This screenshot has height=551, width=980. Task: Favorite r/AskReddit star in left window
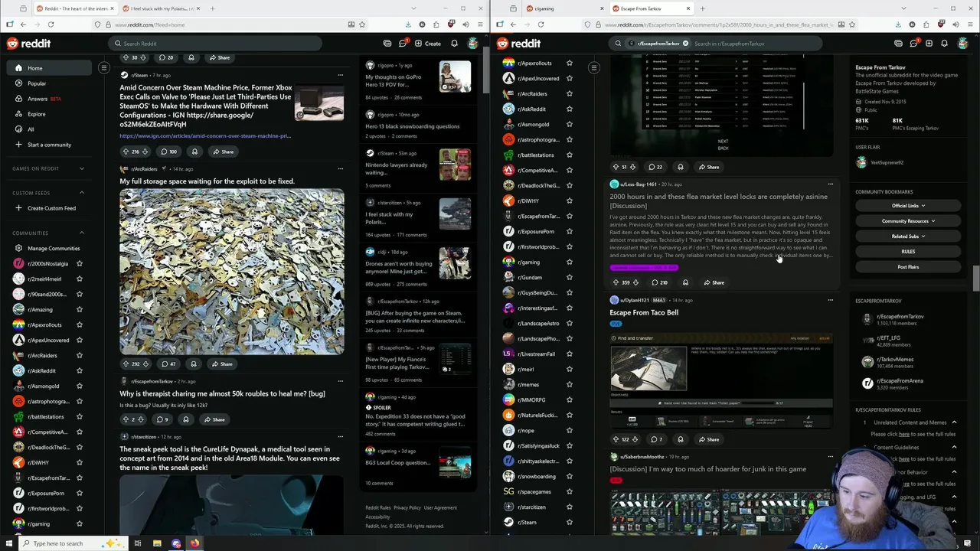click(79, 370)
